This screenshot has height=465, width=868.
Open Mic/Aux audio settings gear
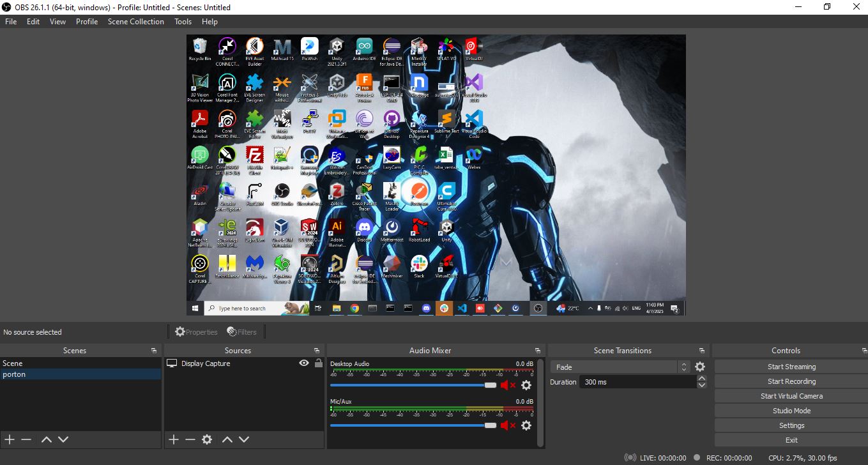[x=526, y=425]
